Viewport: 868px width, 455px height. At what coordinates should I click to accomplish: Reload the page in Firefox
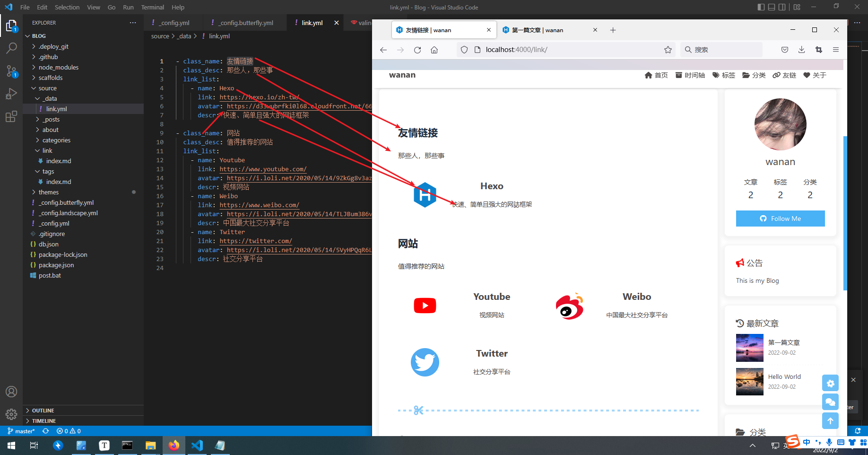click(417, 50)
